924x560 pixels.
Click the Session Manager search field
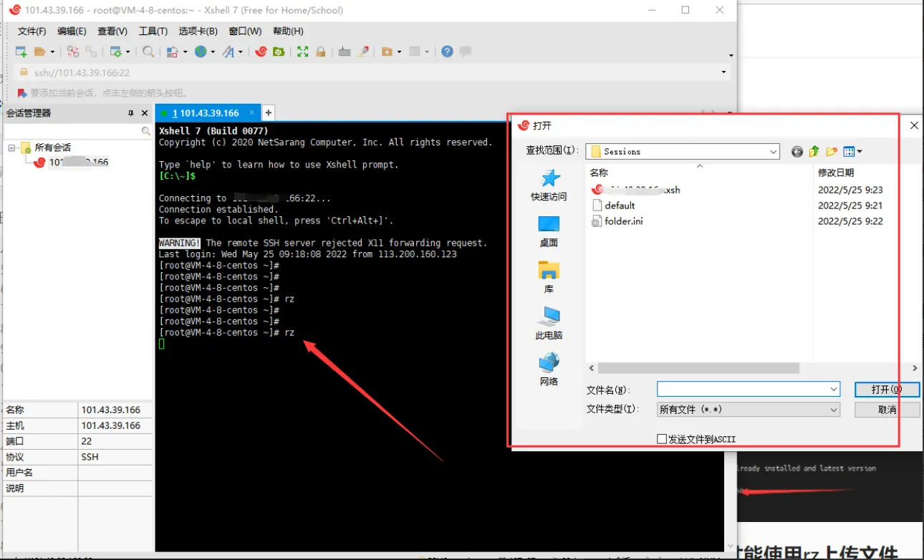click(x=77, y=132)
